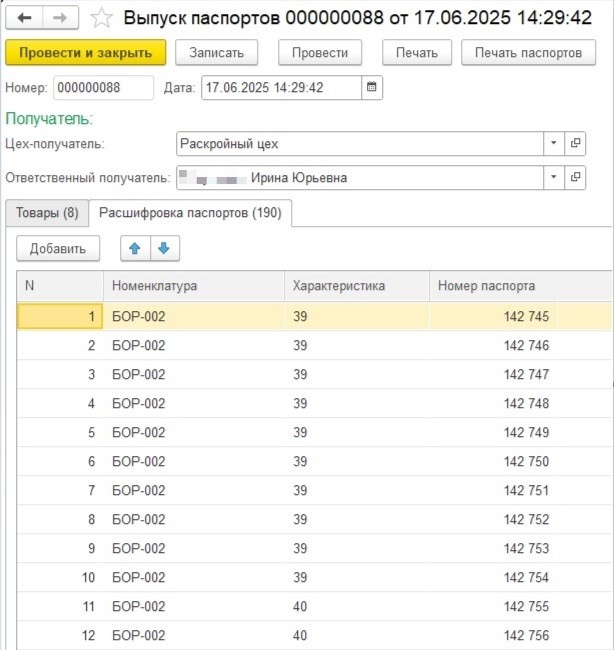The image size is (614, 650).
Task: Expand the Ответственный получатель dropdown list
Action: click(x=554, y=178)
